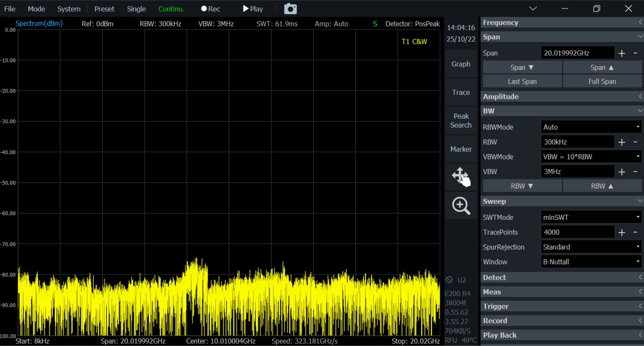Viewport: 644px width, 346px height.
Task: Activate the zoom magnifier tool
Action: [461, 205]
